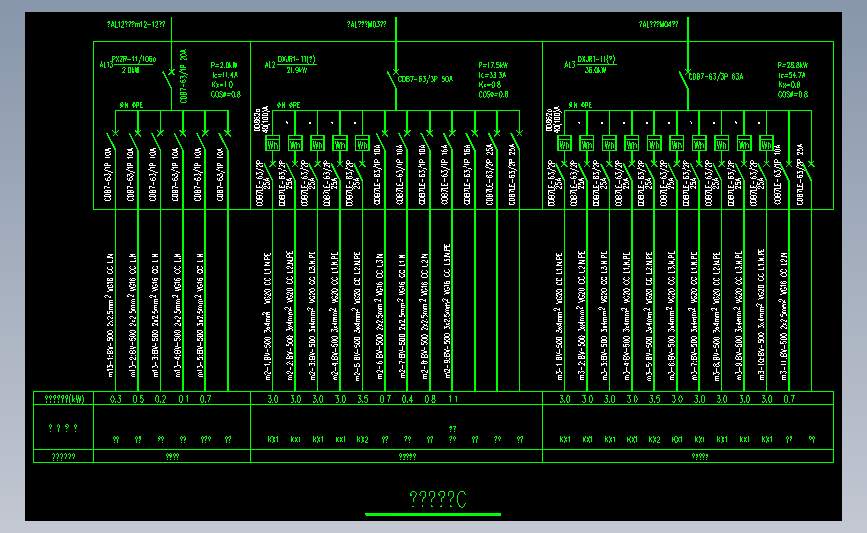Click the first Wh meter symbol in AL3
867x533 pixels.
[564, 144]
